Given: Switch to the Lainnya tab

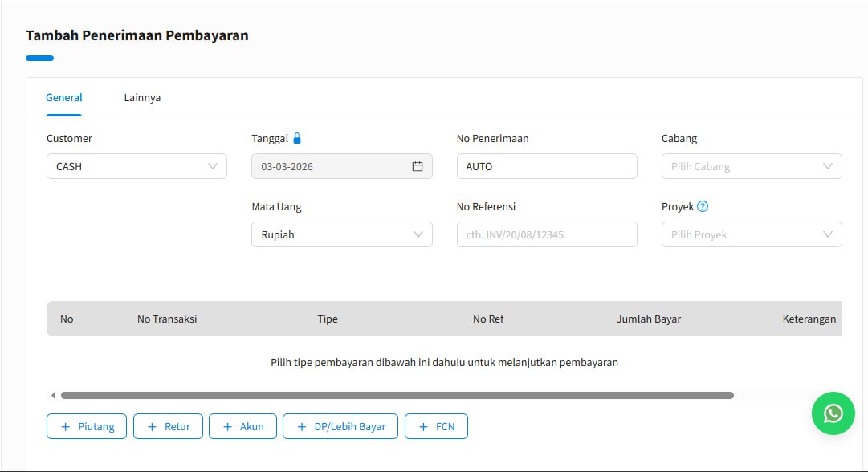Looking at the screenshot, I should (x=142, y=97).
